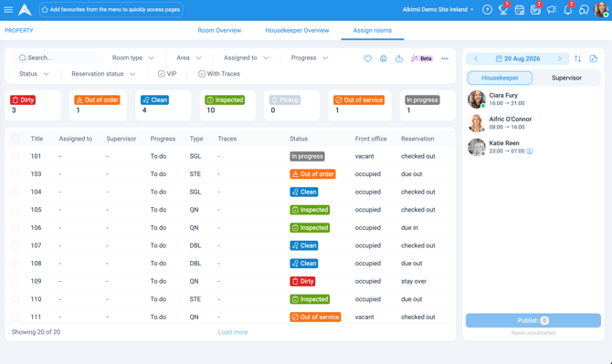
Task: Click room 109 Dirty status badge
Action: coord(302,281)
